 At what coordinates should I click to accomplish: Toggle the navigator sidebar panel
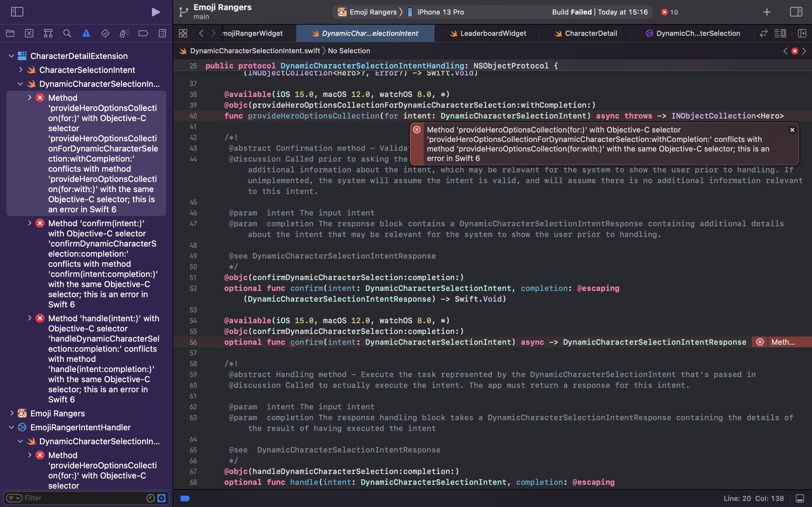(17, 12)
